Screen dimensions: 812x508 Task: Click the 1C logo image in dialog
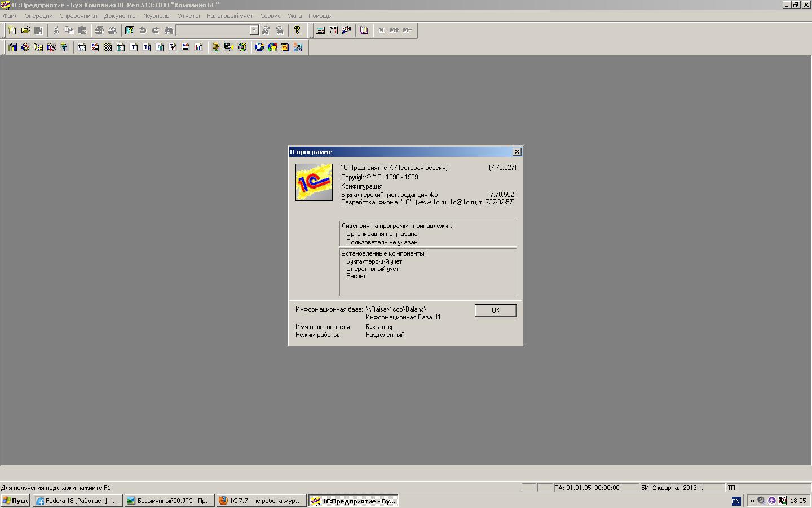(x=314, y=182)
